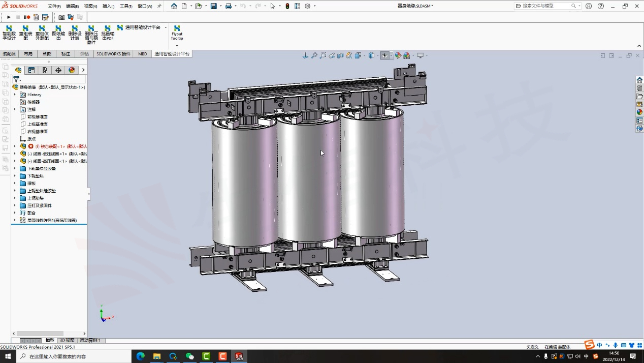Open the FeatureManager design tree tab
This screenshot has width=644, height=363.
18,70
